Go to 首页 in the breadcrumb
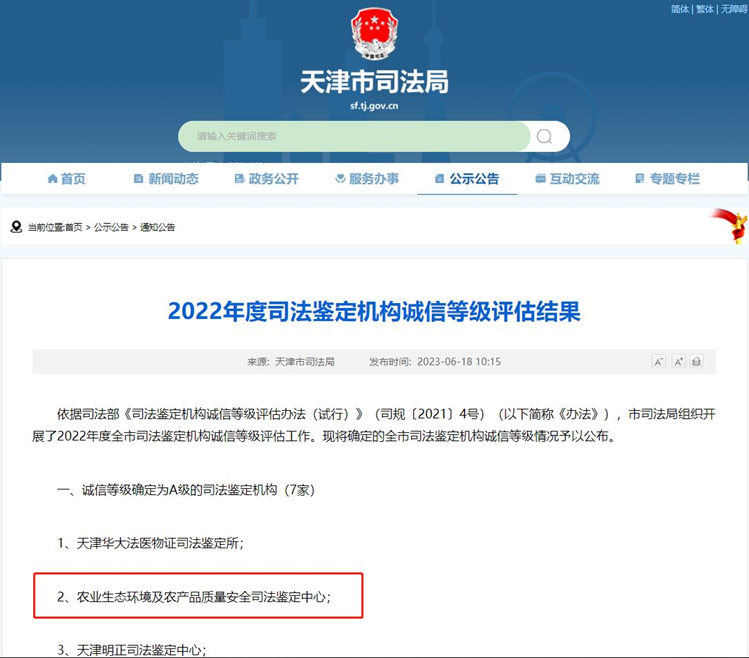The width and height of the screenshot is (749, 658). pyautogui.click(x=74, y=227)
